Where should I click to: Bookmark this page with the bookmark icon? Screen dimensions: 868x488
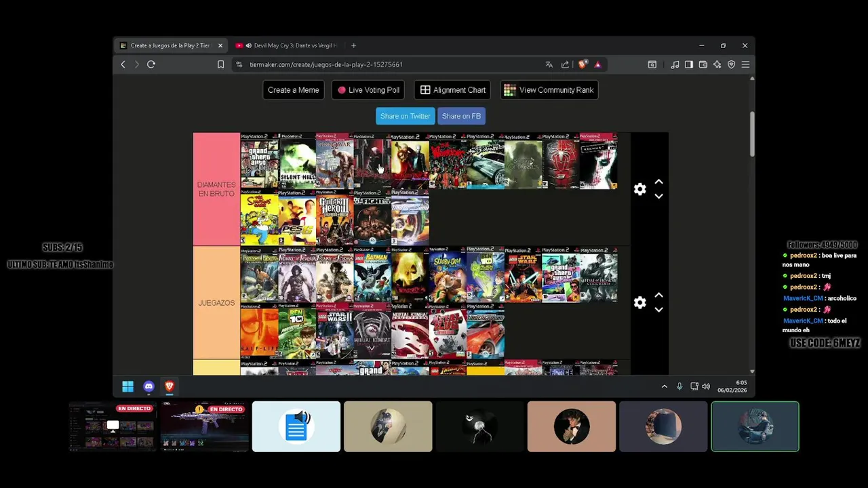pos(220,64)
